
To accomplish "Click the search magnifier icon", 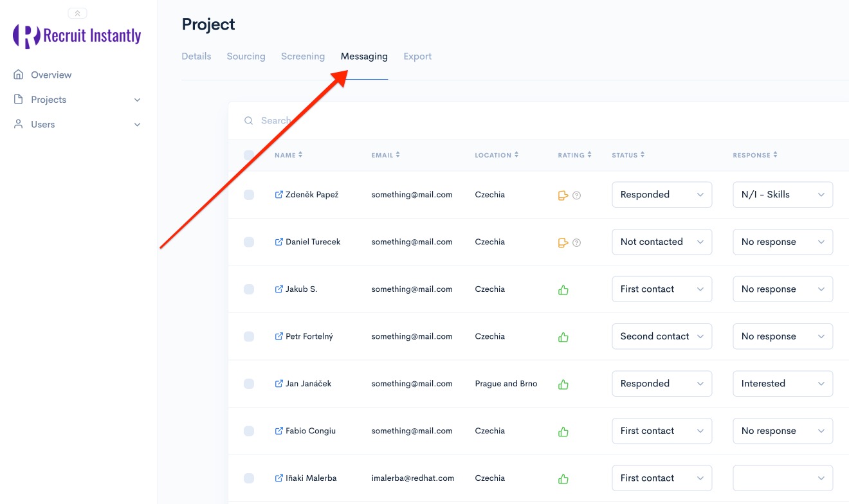I will (x=249, y=121).
